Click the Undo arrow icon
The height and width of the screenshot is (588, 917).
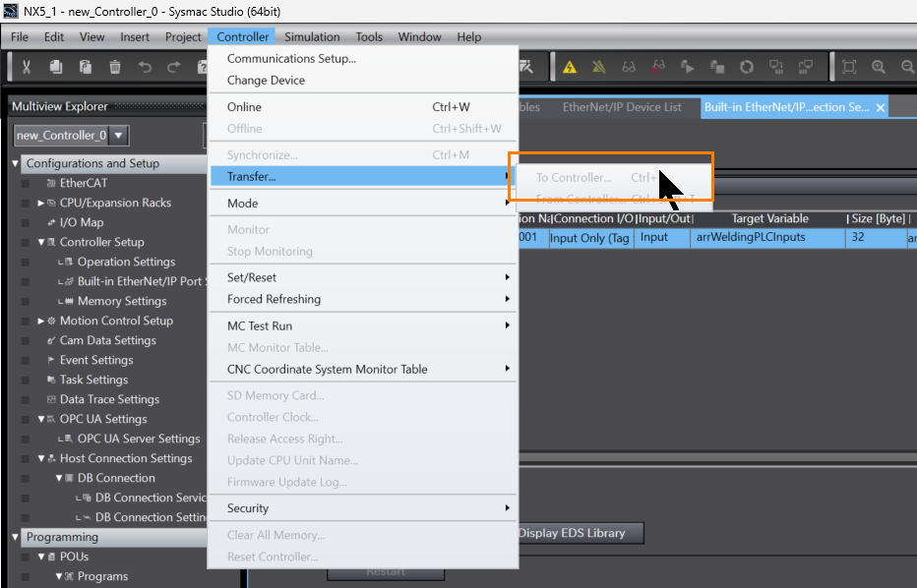(145, 68)
